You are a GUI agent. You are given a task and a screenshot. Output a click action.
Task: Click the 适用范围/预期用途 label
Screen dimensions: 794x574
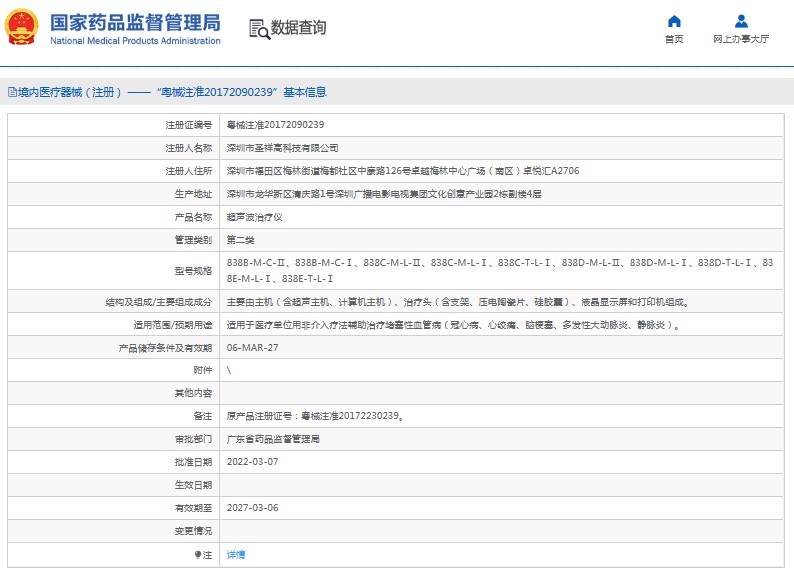pyautogui.click(x=173, y=325)
